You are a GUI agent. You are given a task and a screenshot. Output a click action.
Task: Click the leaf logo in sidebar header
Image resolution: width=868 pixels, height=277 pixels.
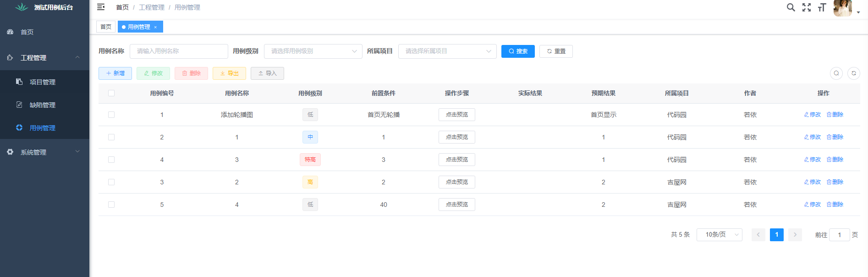(22, 7)
